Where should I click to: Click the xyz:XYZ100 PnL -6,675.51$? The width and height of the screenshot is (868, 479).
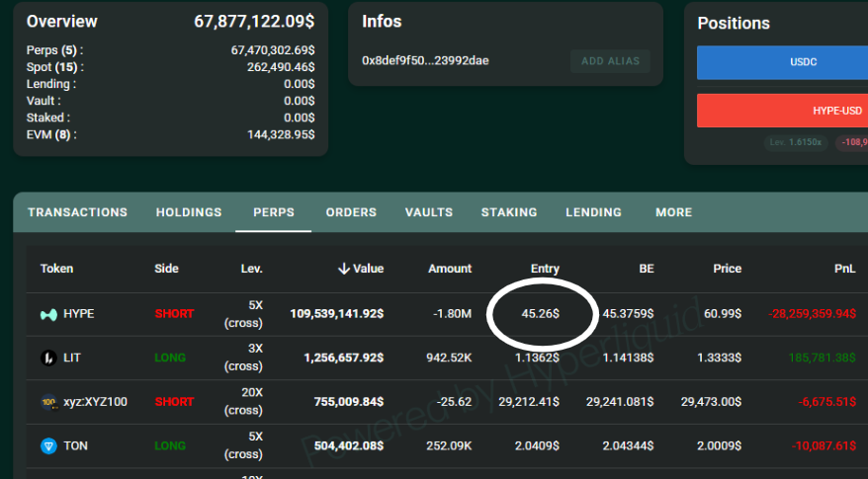click(x=827, y=402)
